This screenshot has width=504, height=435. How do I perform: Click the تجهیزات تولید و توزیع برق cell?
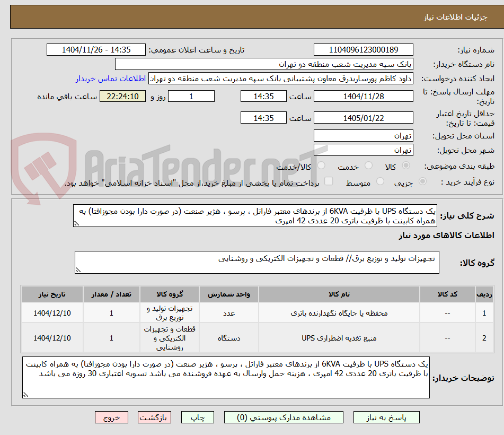170,313
